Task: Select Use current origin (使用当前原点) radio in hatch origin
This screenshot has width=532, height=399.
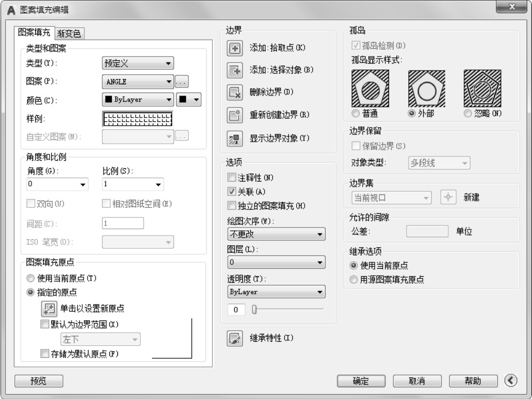Action: [30, 278]
